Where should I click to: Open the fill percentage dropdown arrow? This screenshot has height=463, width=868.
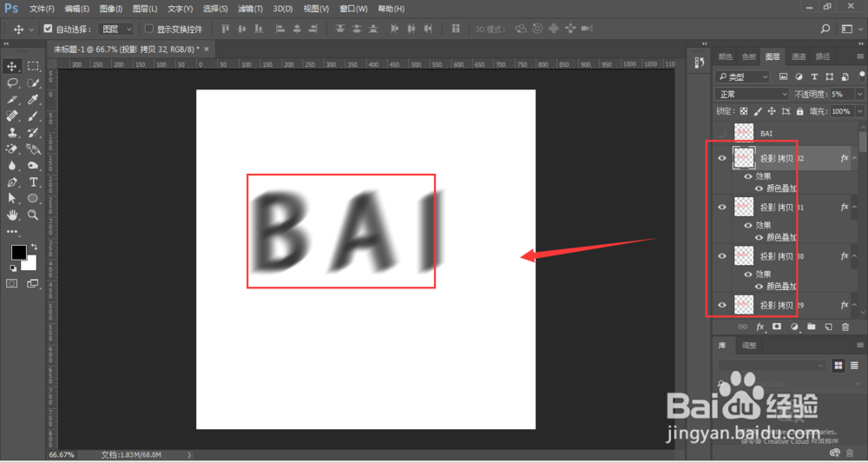click(x=859, y=111)
